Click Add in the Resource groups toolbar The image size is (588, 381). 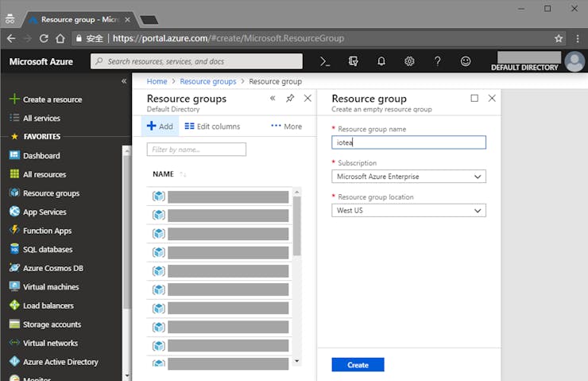(160, 126)
